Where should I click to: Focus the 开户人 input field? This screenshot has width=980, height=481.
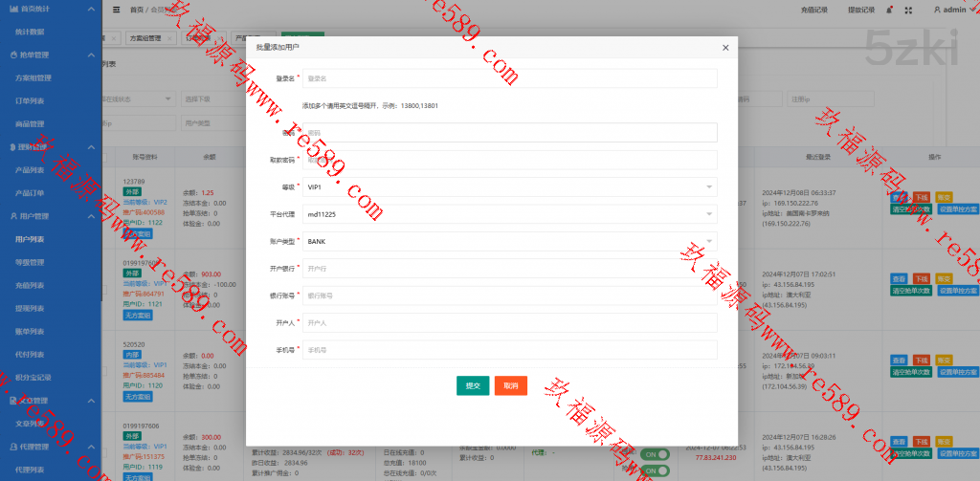509,323
